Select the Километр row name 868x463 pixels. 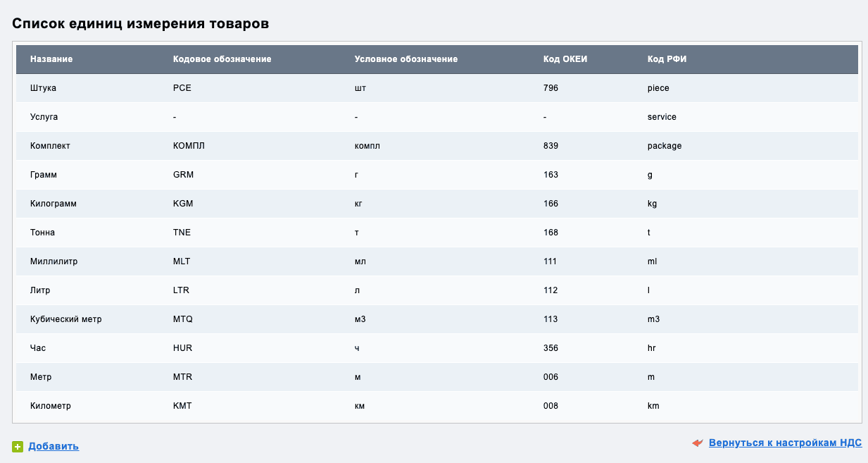[x=51, y=406]
